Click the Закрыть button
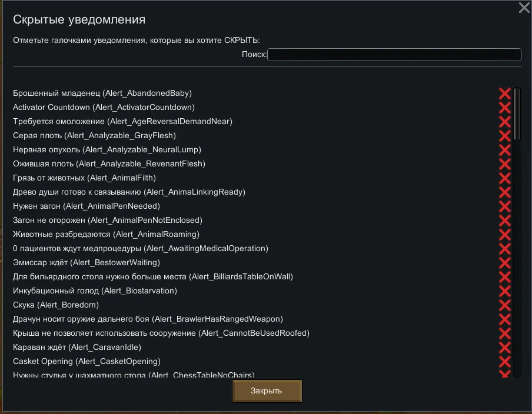 tap(267, 390)
